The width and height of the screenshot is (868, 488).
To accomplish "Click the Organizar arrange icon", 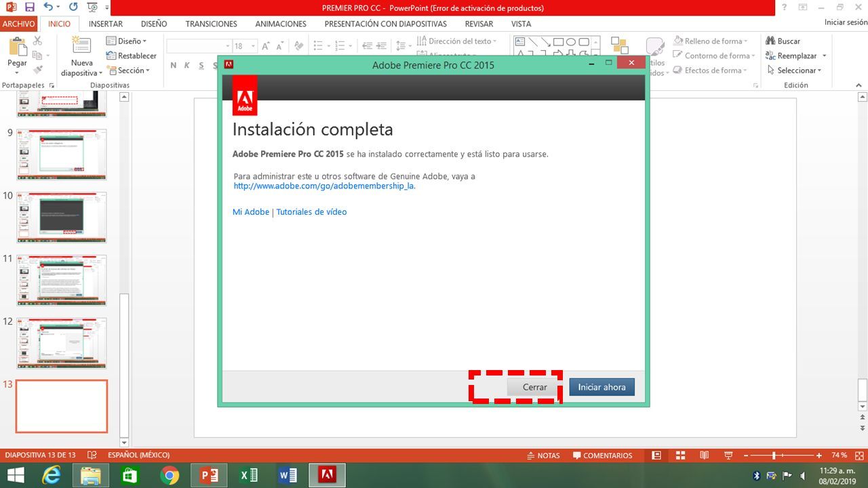I will tap(619, 45).
